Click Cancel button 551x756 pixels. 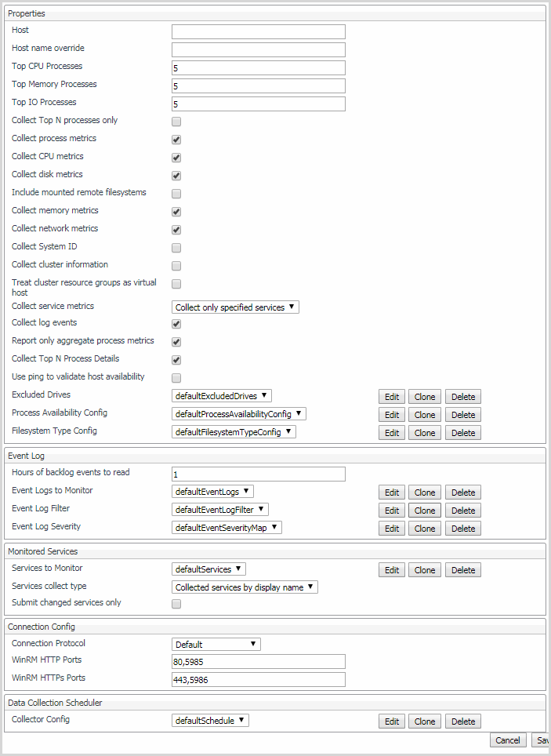(x=507, y=740)
